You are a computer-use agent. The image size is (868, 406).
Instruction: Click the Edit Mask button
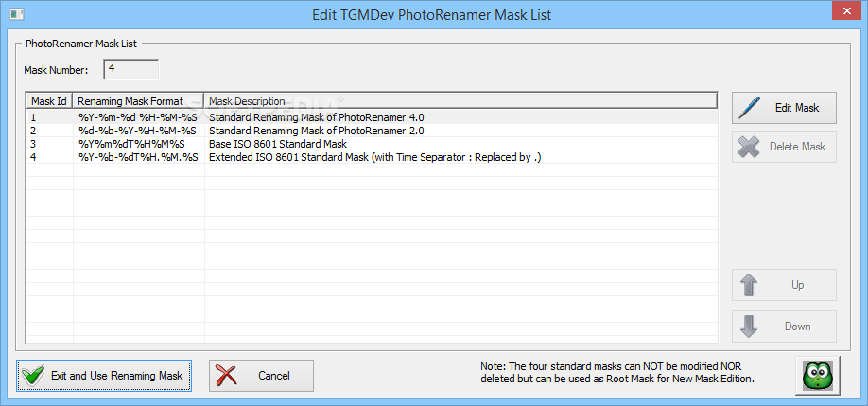(784, 108)
